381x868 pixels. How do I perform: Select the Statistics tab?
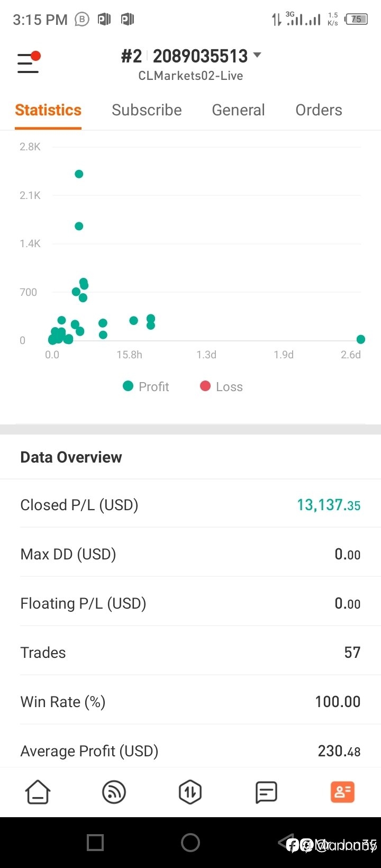coord(48,110)
